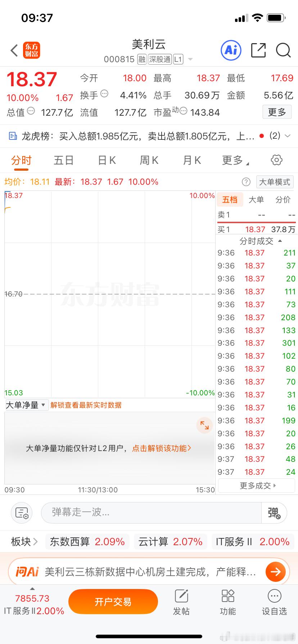Tap help question mark icon near 大单模式

point(246,182)
